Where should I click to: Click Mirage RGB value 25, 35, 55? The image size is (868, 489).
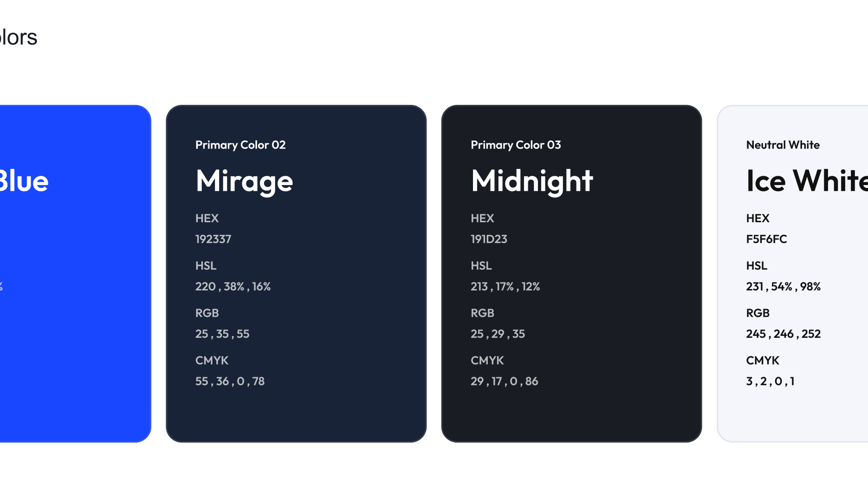tap(222, 334)
